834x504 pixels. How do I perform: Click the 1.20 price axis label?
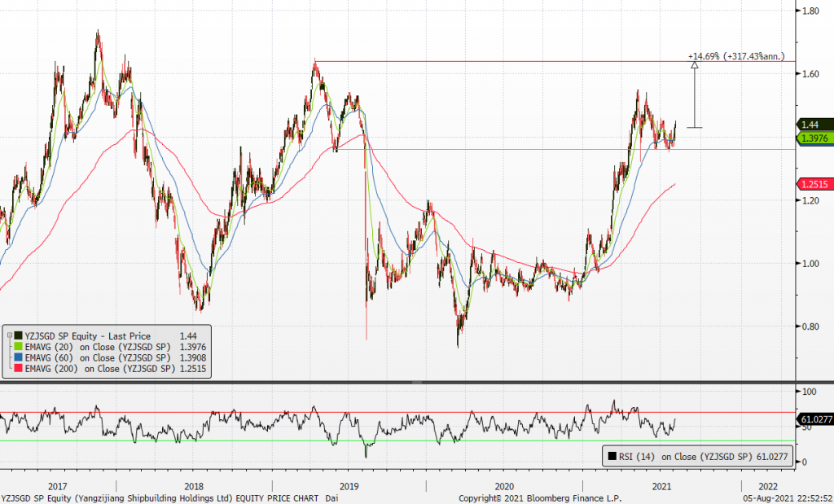point(810,200)
